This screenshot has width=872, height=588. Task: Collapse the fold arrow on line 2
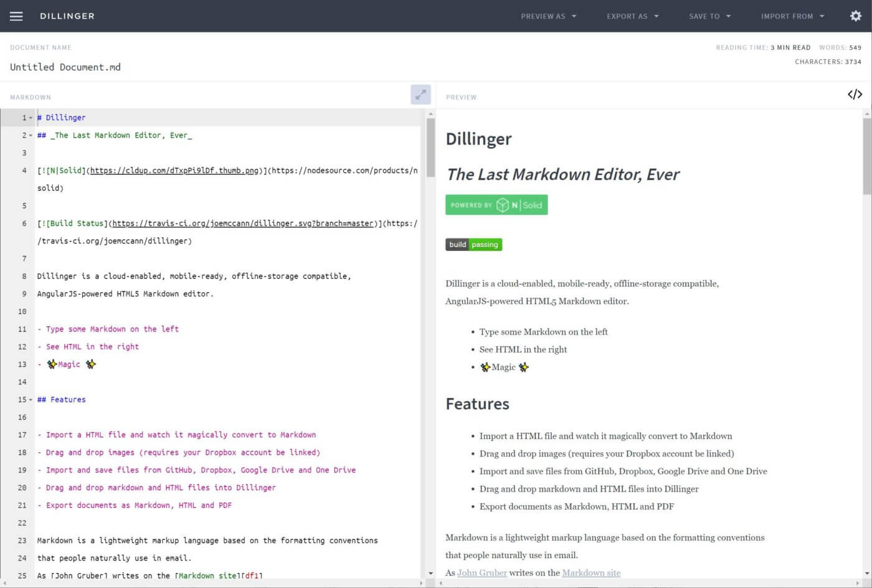tap(31, 135)
